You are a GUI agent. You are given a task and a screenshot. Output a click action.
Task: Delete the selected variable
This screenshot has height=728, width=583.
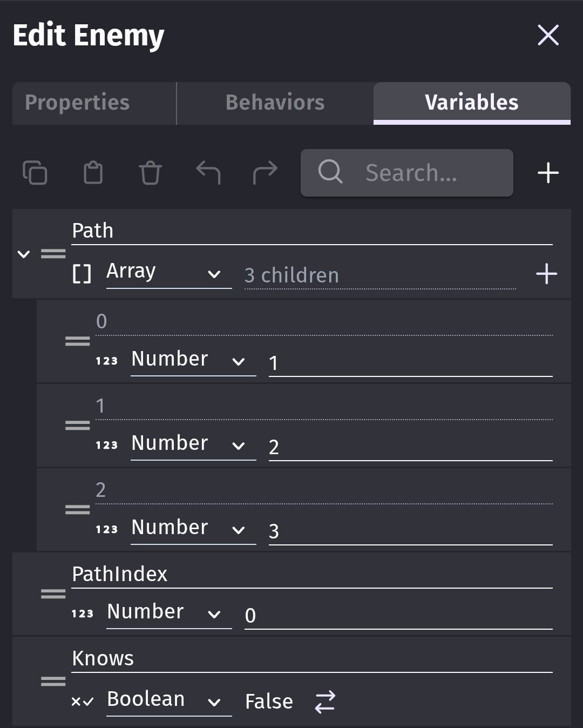click(150, 173)
